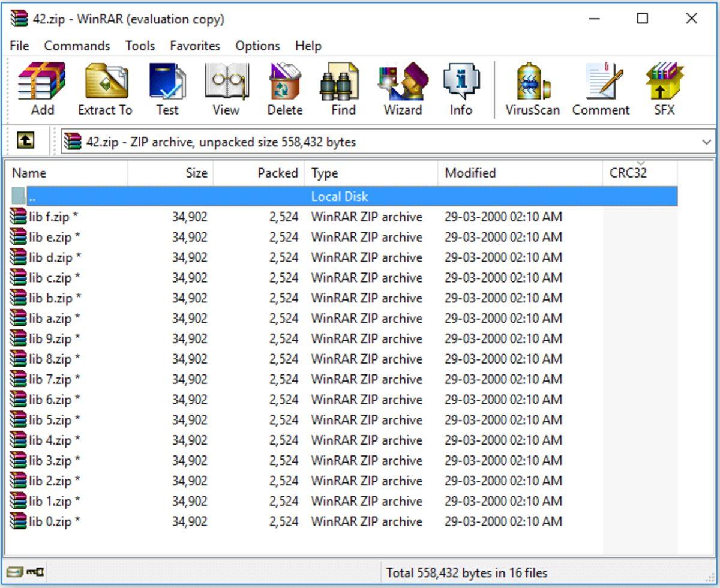Expand the archive path dropdown

pos(706,142)
